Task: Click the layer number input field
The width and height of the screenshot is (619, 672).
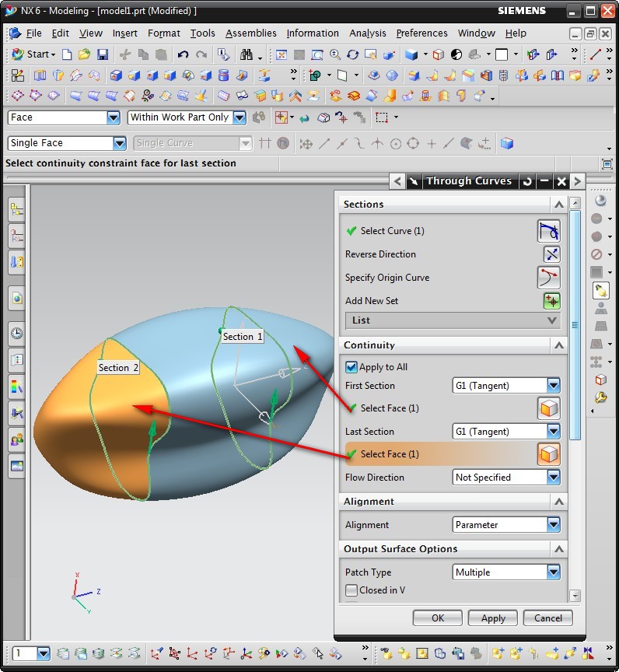Action: (25, 653)
